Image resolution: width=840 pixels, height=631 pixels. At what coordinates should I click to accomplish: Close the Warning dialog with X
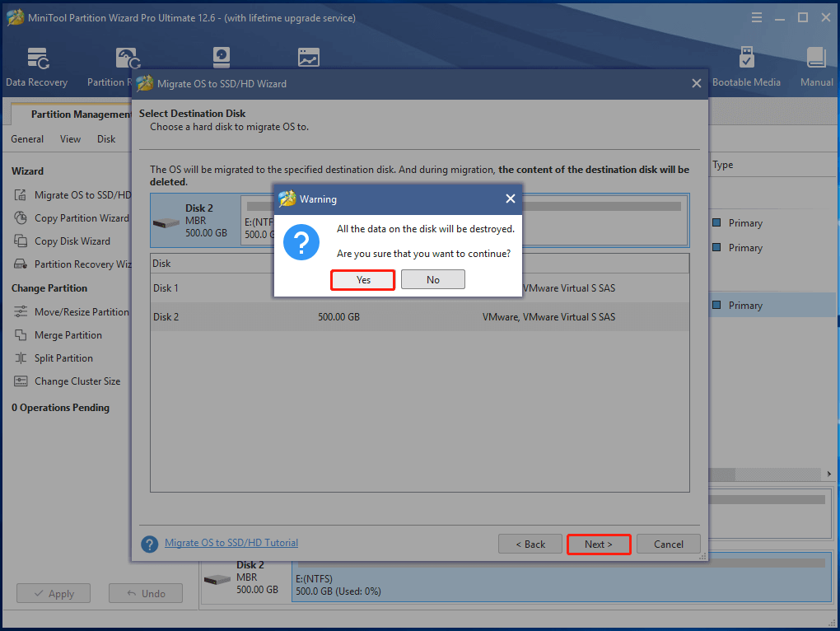tap(510, 199)
